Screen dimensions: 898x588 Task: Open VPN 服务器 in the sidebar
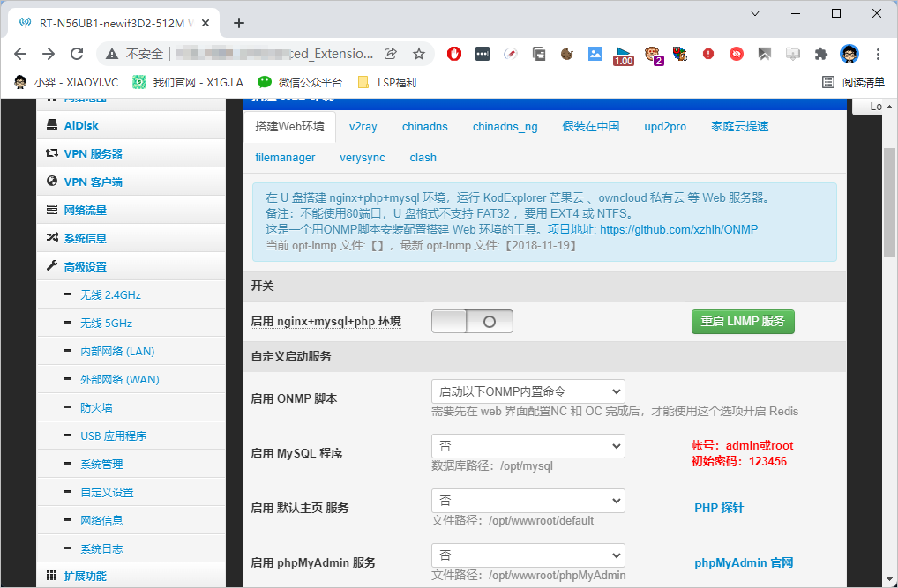[x=93, y=153]
